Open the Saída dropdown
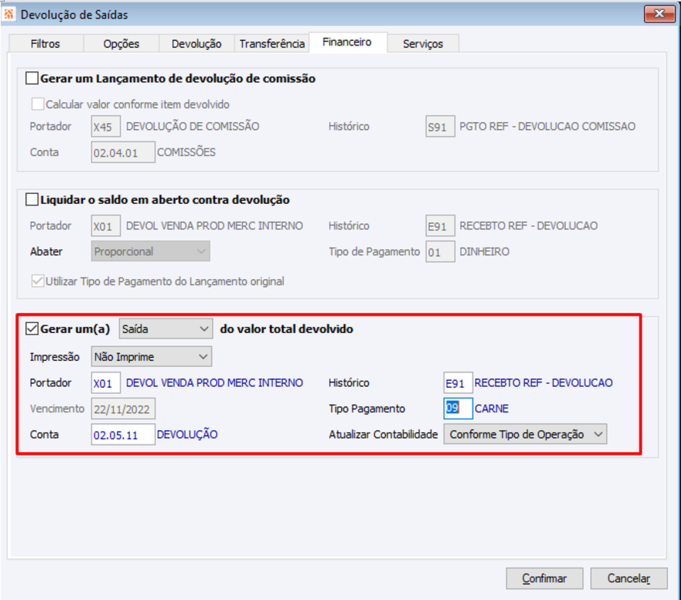Image resolution: width=681 pixels, height=600 pixels. 165,329
